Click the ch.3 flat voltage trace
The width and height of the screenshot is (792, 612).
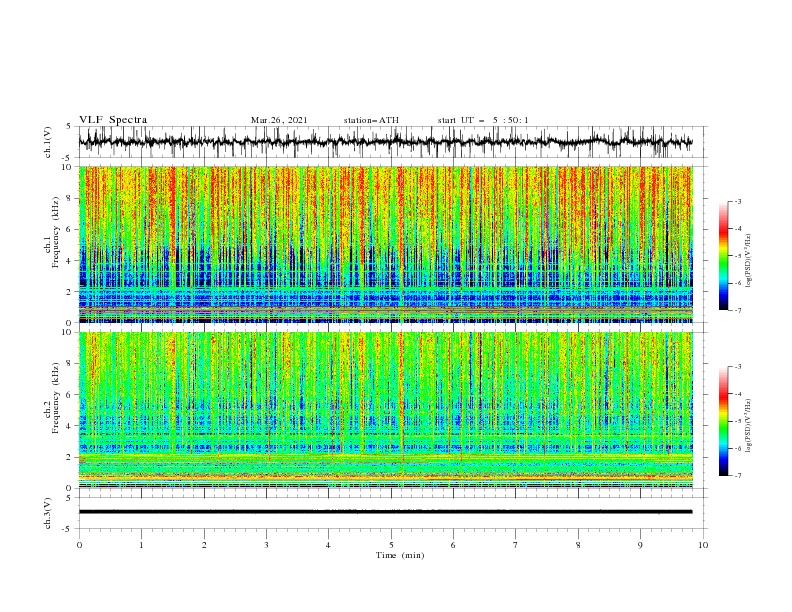click(385, 512)
